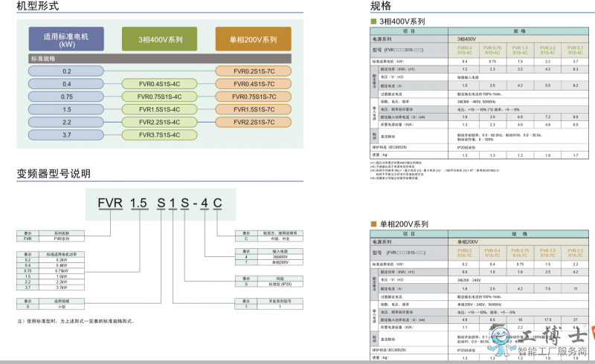
Task: Click the 中国、中文 cell in the table
Action: click(280, 239)
